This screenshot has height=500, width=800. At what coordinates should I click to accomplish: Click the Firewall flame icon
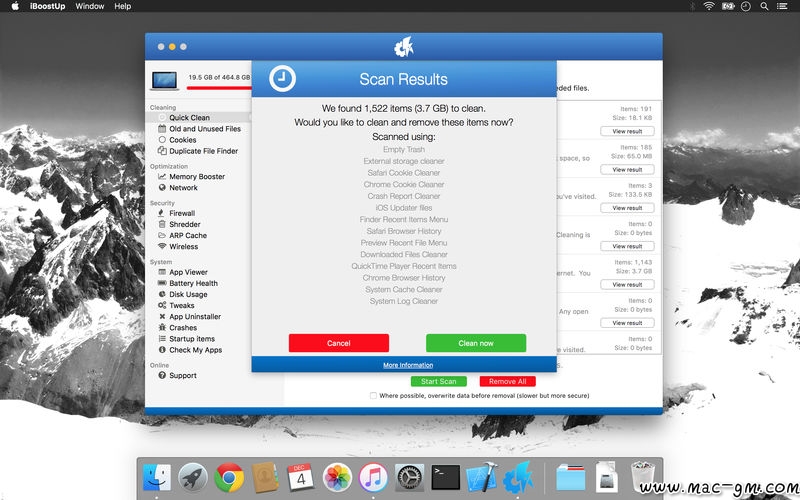(x=162, y=213)
